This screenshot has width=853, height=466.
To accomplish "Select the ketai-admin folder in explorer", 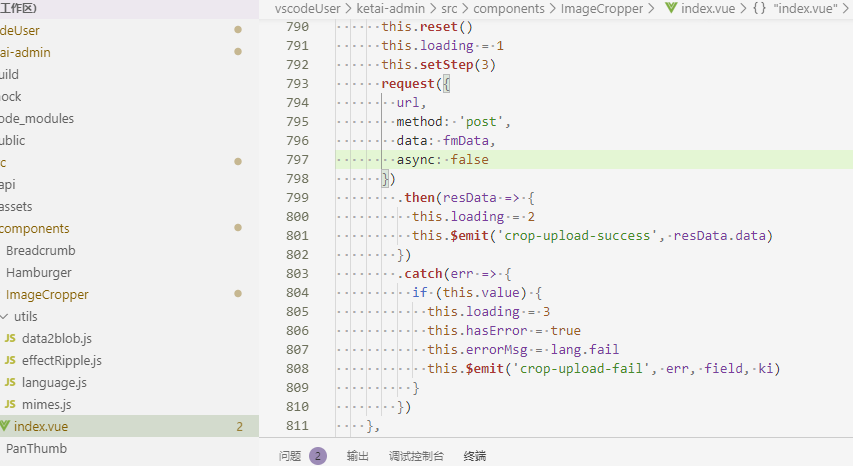I will coord(25,52).
